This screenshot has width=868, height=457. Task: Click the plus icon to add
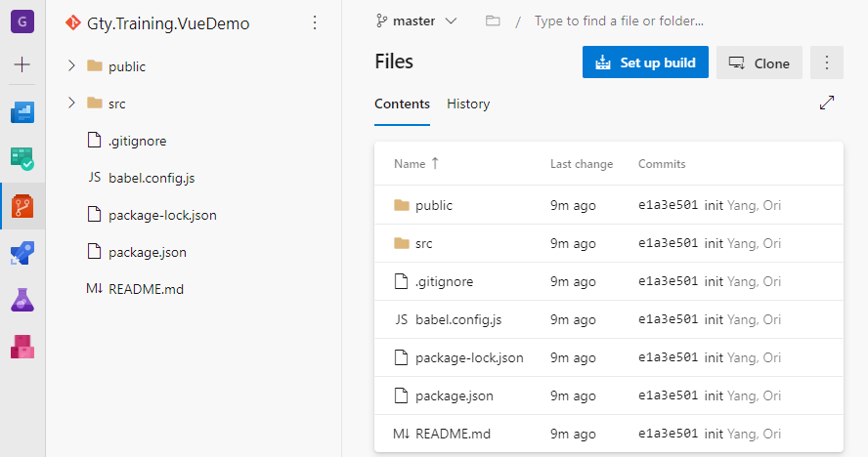22,64
